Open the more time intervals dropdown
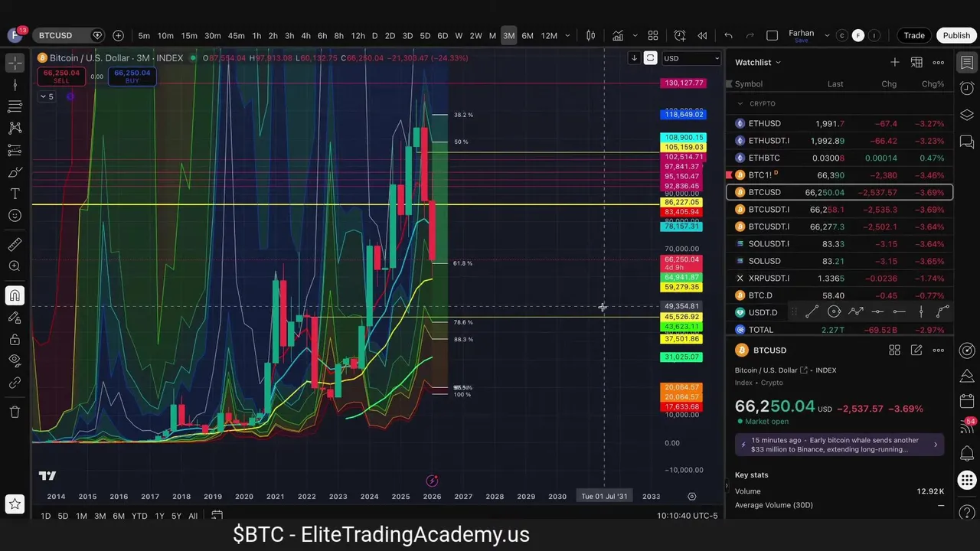This screenshot has height=551, width=980. [x=567, y=35]
